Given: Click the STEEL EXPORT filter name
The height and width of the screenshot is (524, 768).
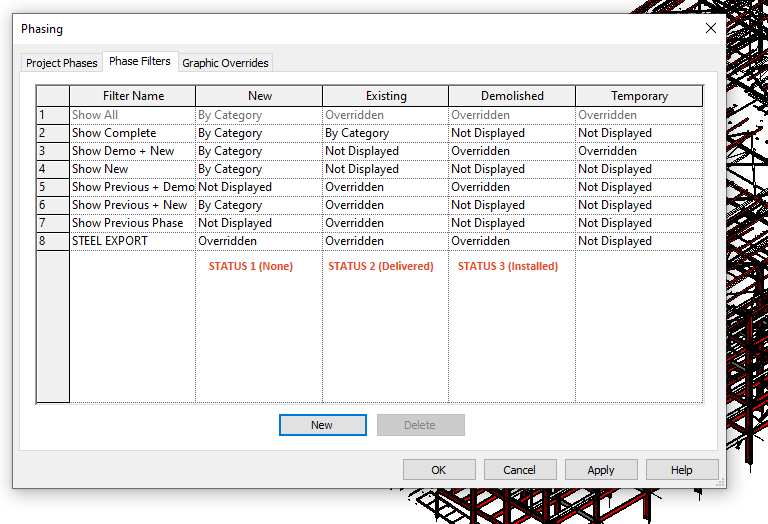Looking at the screenshot, I should (x=133, y=241).
